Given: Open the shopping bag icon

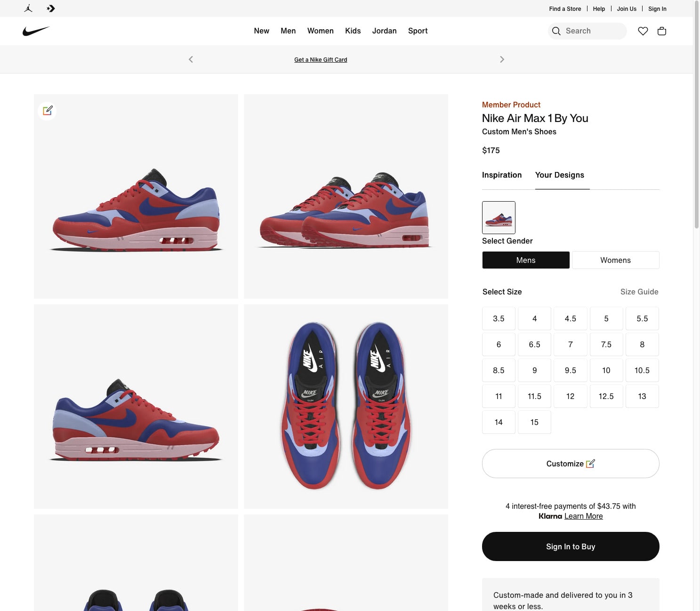Looking at the screenshot, I should tap(662, 31).
